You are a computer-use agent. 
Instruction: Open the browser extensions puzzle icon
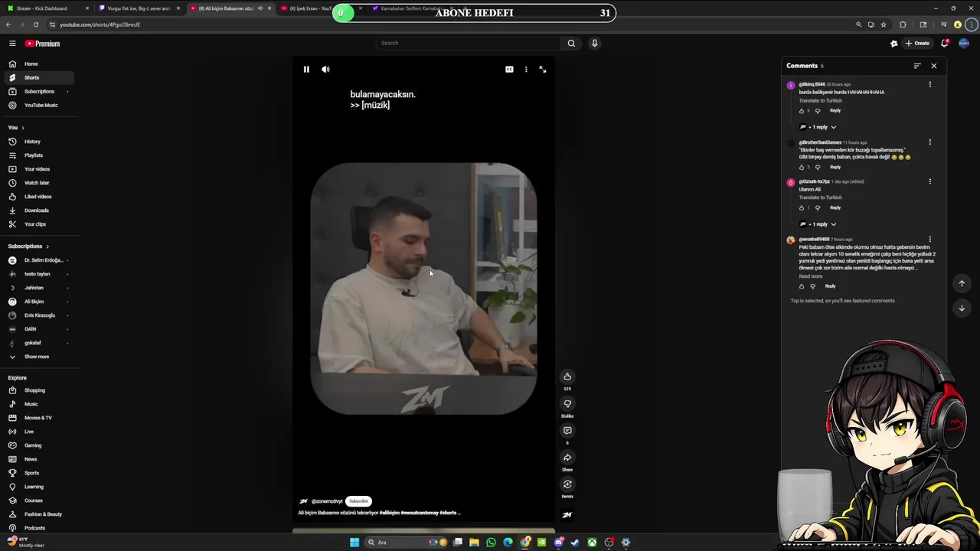click(903, 24)
